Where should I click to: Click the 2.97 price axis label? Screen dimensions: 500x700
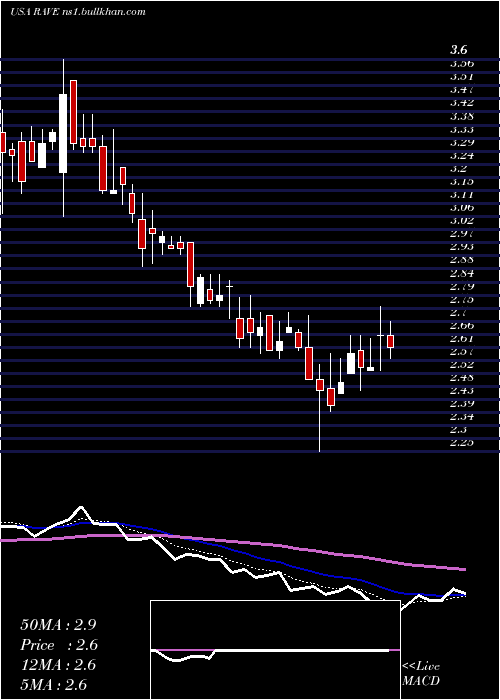click(x=462, y=233)
